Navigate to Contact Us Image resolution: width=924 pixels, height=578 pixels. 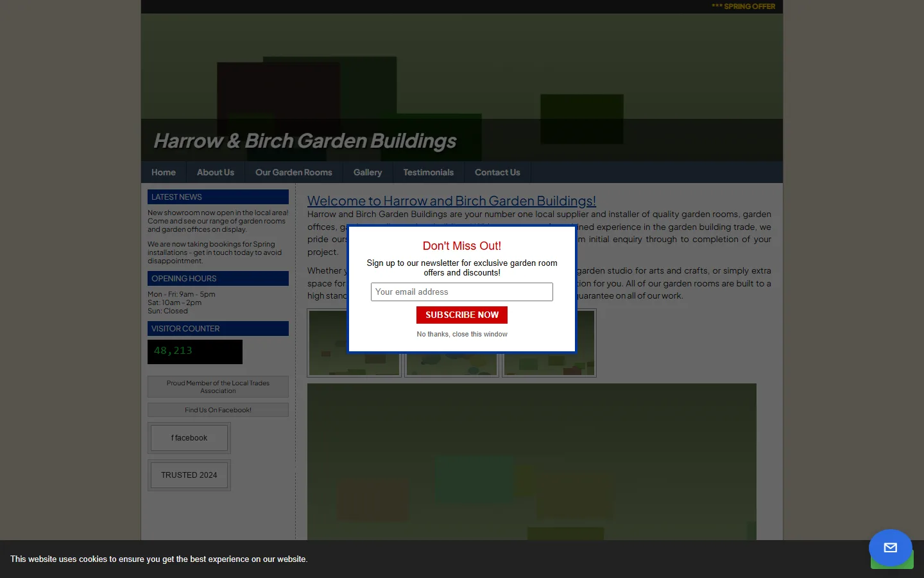coord(497,172)
